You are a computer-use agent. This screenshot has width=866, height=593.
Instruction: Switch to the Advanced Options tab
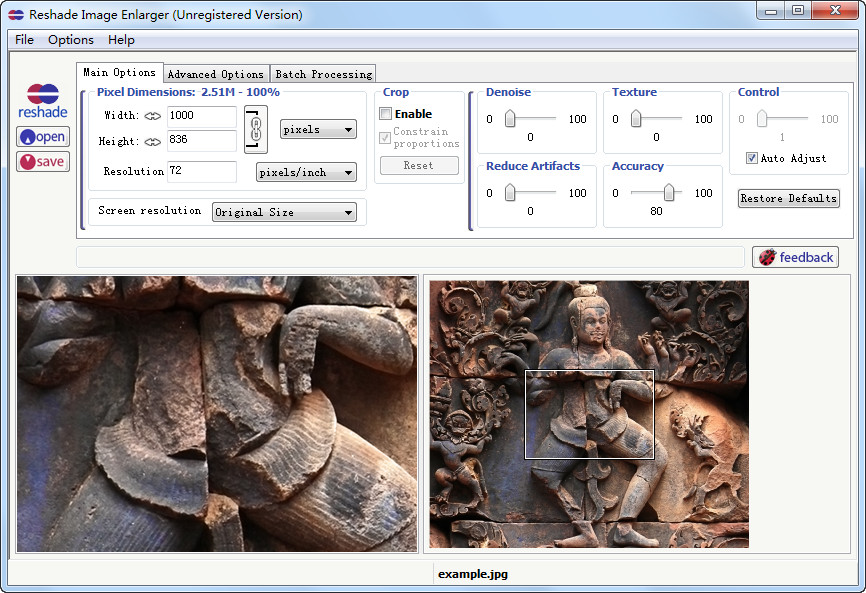(x=215, y=74)
